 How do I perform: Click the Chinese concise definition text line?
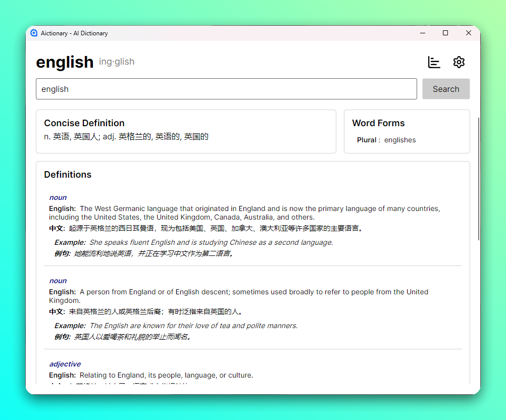(x=126, y=137)
